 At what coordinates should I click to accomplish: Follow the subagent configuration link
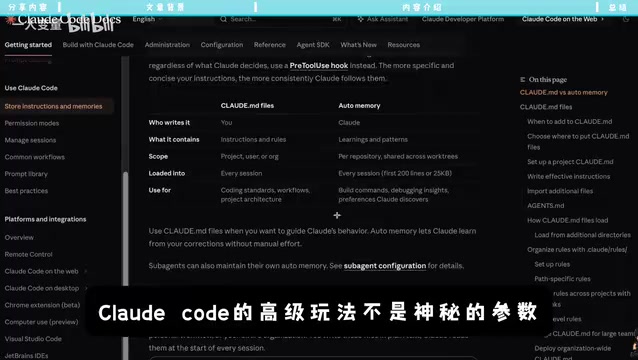[385, 266]
